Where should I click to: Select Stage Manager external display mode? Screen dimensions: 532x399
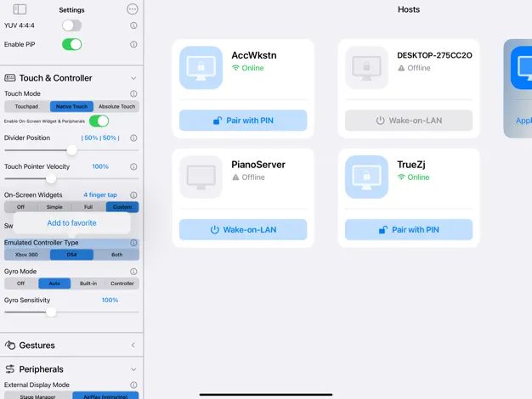[x=37, y=396]
